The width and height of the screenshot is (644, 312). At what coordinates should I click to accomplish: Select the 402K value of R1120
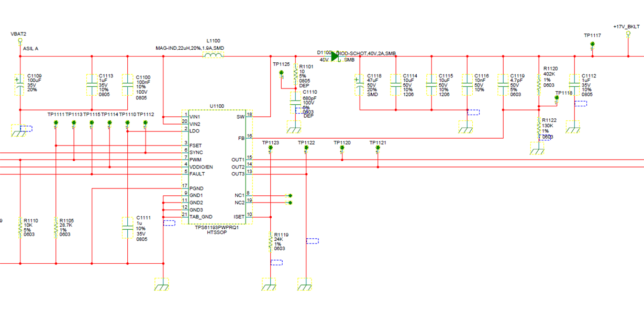point(549,74)
